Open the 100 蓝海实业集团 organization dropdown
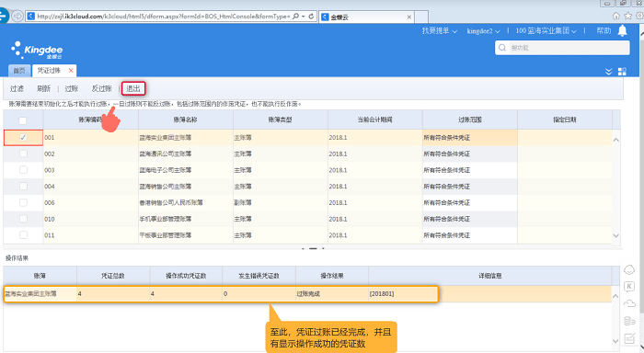 (x=546, y=30)
